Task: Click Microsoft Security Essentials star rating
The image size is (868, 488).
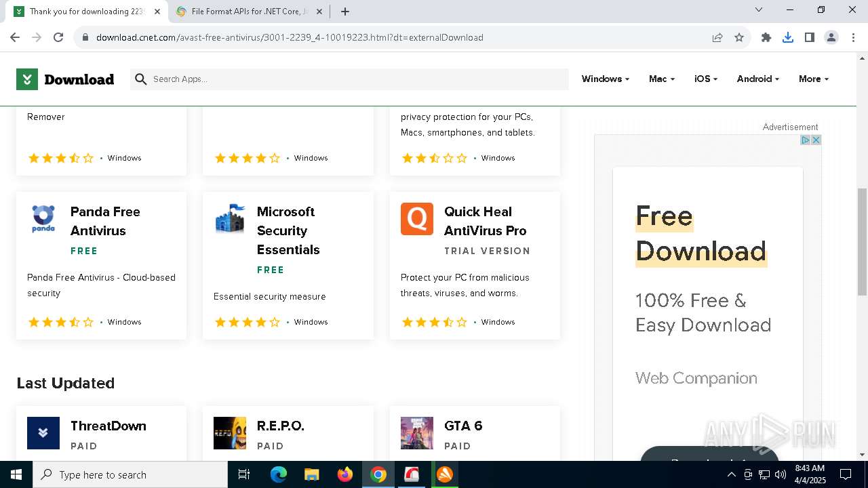Action: point(247,322)
